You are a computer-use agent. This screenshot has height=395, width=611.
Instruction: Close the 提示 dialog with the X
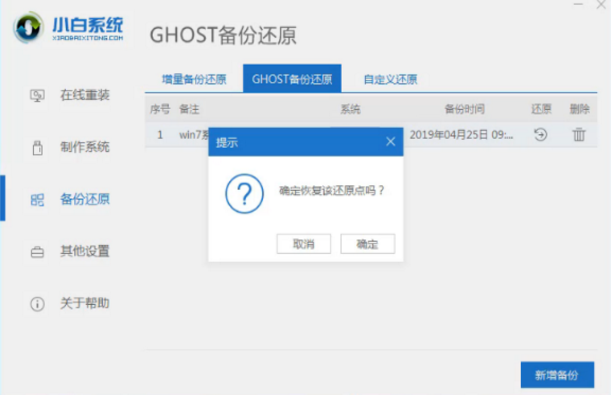390,141
